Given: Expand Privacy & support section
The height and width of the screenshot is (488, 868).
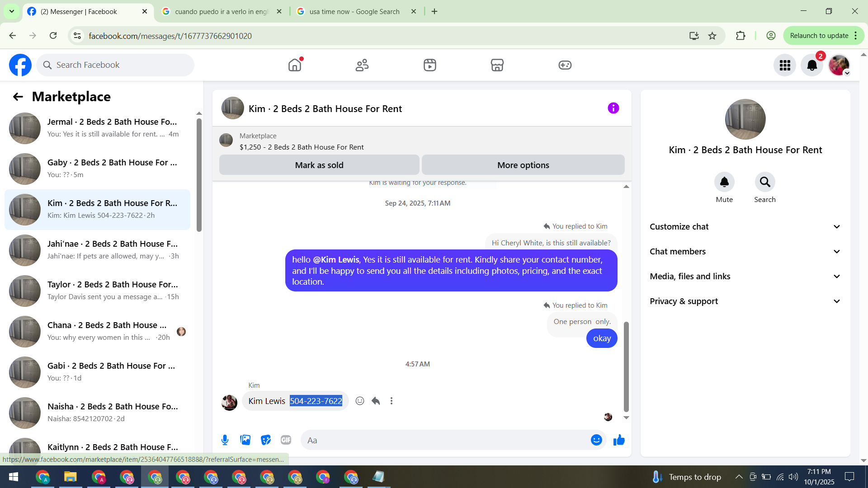Looking at the screenshot, I should pyautogui.click(x=745, y=301).
